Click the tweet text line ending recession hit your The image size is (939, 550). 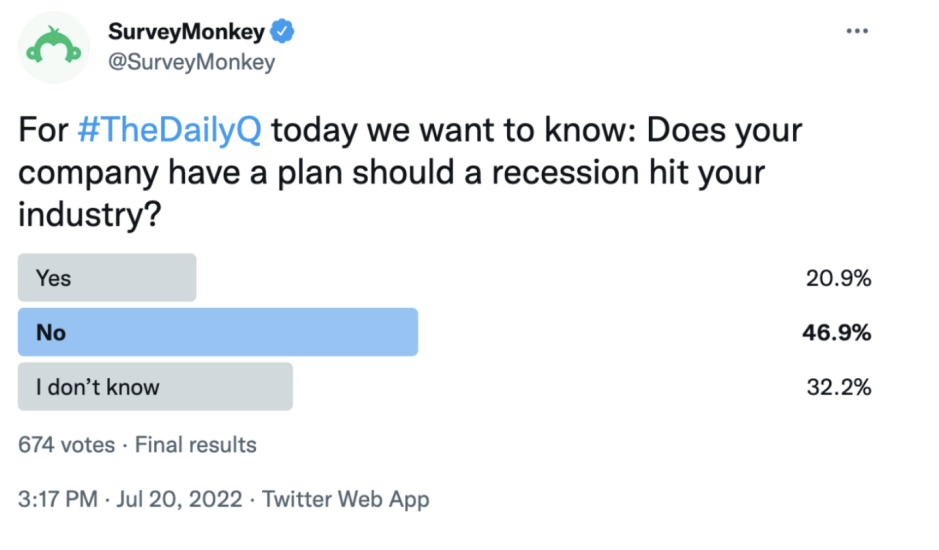point(392,173)
